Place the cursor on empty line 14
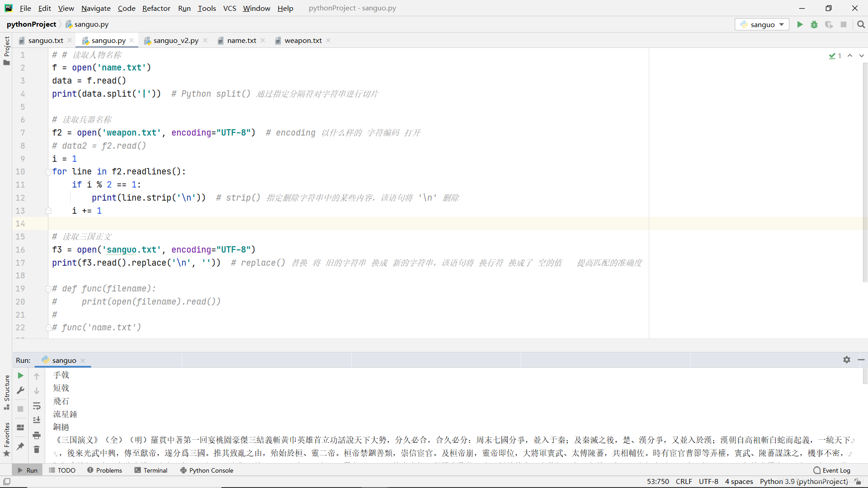 (x=348, y=224)
